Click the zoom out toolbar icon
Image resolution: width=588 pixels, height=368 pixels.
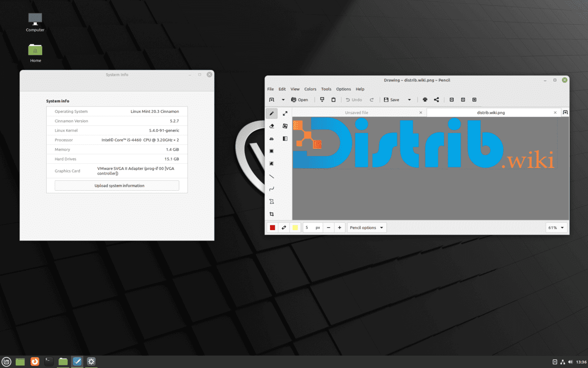click(452, 100)
